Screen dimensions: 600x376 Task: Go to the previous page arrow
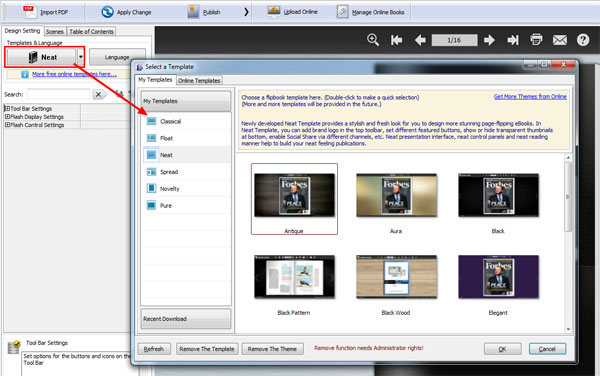click(420, 40)
